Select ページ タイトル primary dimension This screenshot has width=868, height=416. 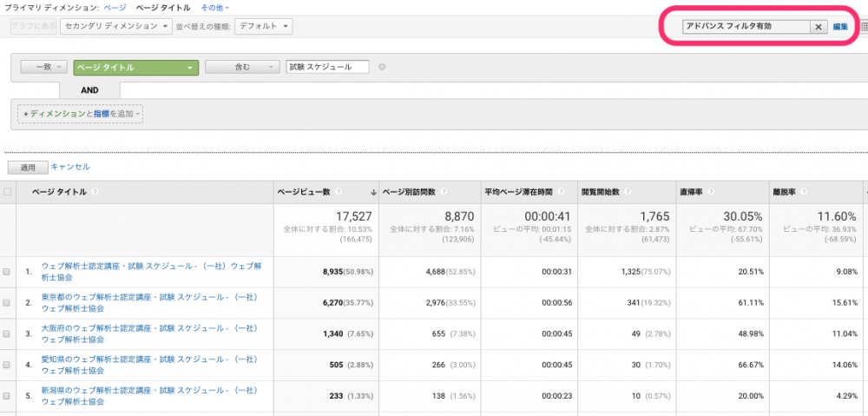tap(163, 8)
